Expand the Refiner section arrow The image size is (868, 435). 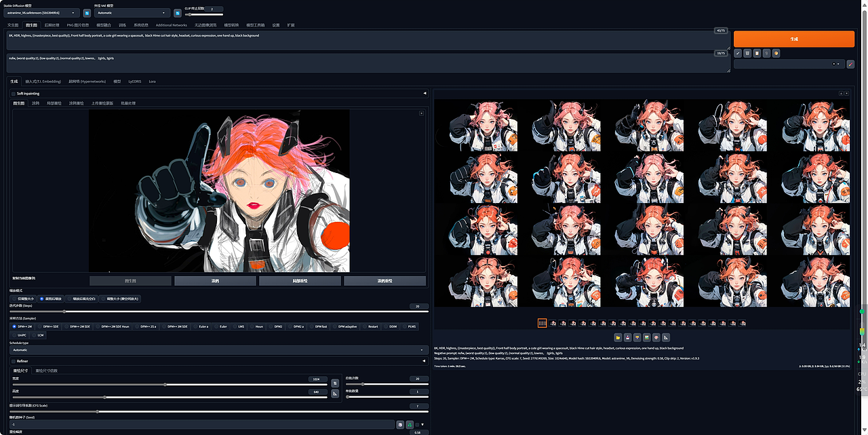(x=425, y=361)
